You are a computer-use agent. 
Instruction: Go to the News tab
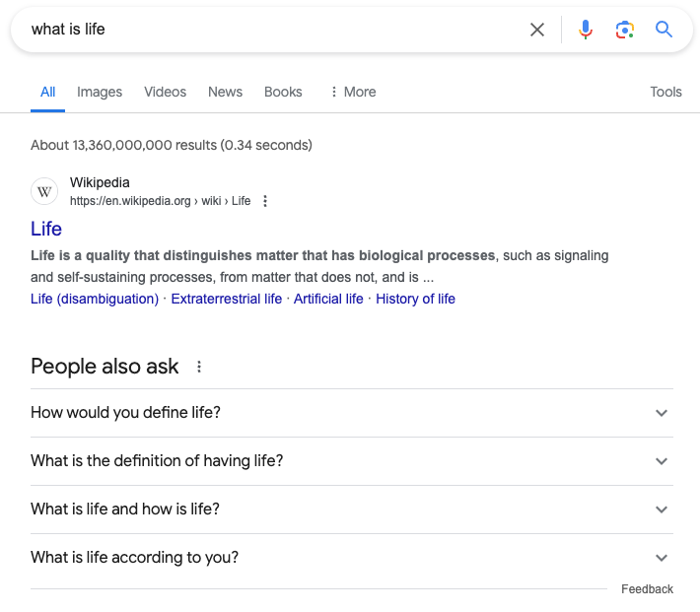[x=225, y=92]
